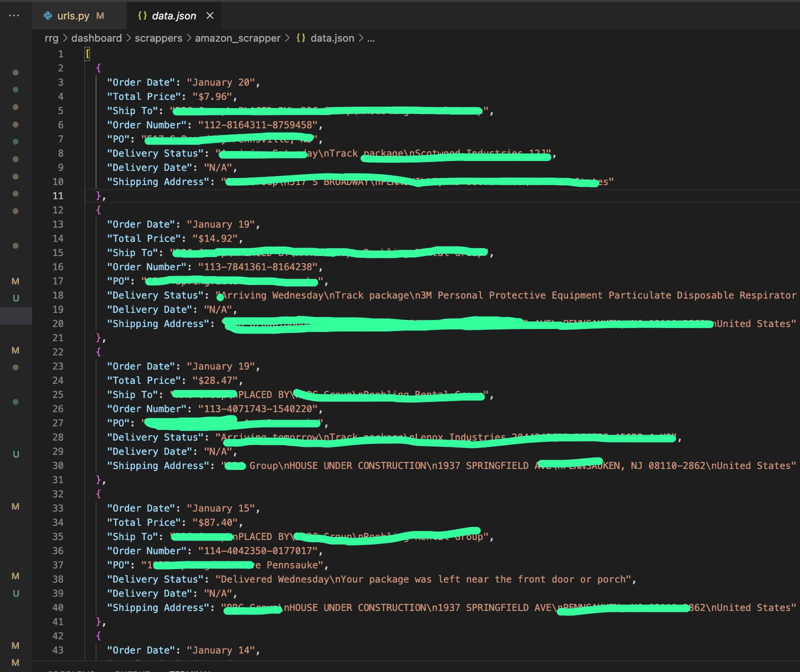This screenshot has width=800, height=672.
Task: Click line number 11 in the gutter
Action: [x=58, y=196]
